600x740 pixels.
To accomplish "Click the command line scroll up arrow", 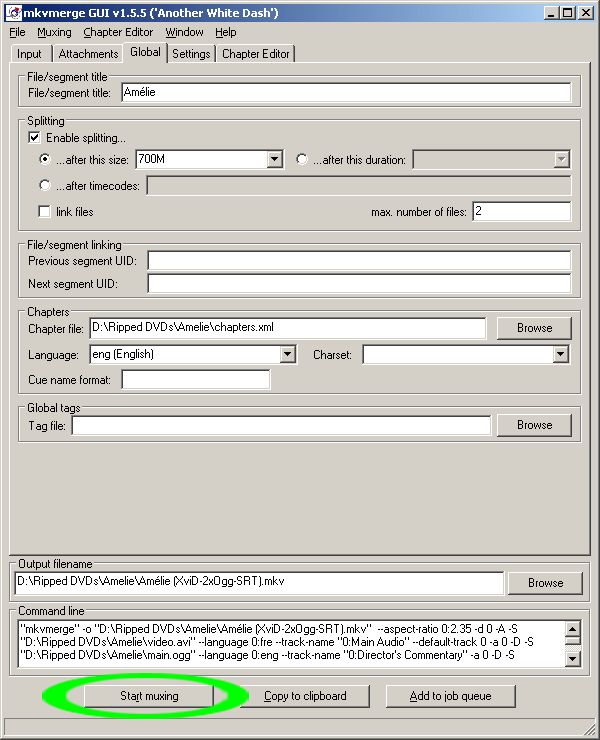I will (573, 629).
